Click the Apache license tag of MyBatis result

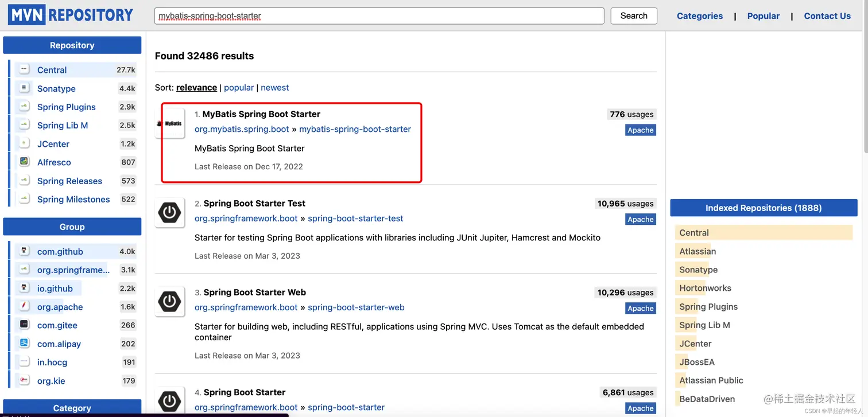(641, 130)
